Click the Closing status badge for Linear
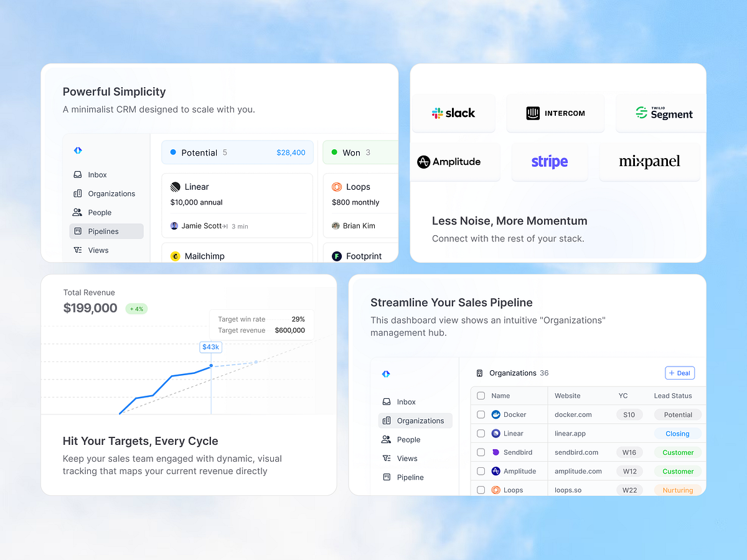The image size is (747, 560). tap(677, 434)
